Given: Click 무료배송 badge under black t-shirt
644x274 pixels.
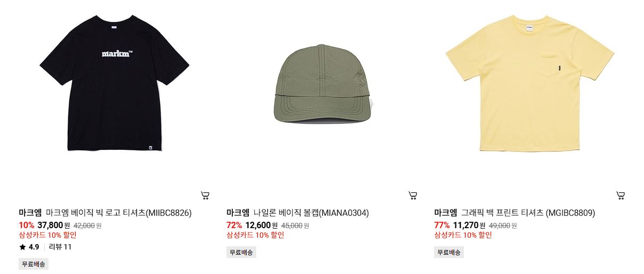Looking at the screenshot, I should (x=34, y=264).
